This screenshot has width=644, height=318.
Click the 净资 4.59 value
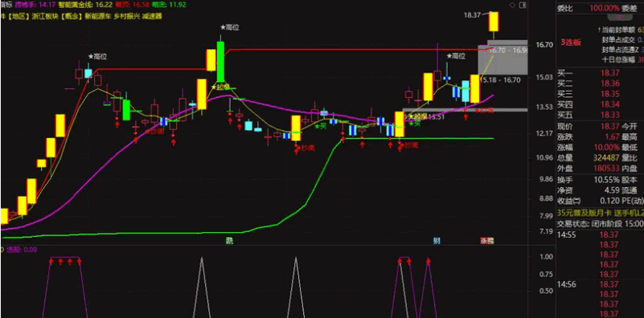[x=613, y=190]
